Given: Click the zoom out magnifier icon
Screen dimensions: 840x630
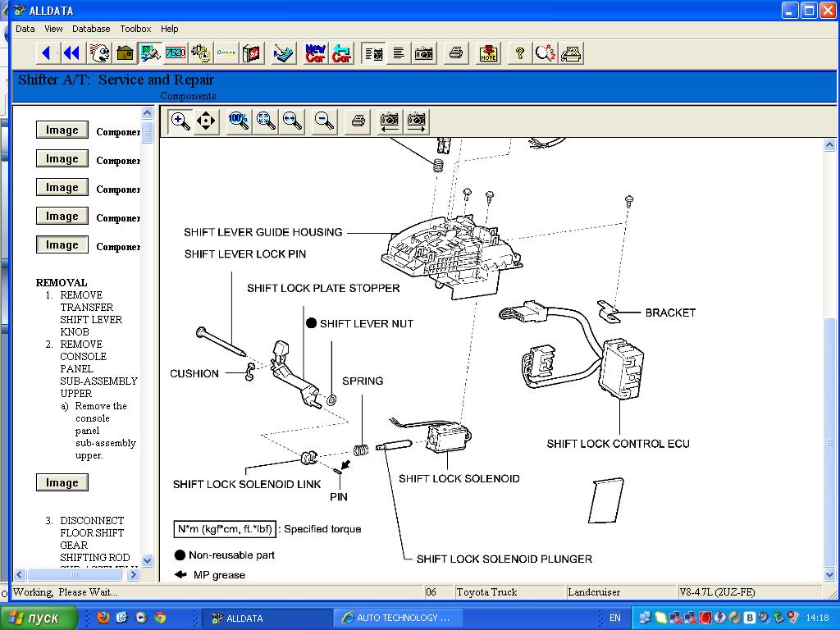Looking at the screenshot, I should point(325,121).
